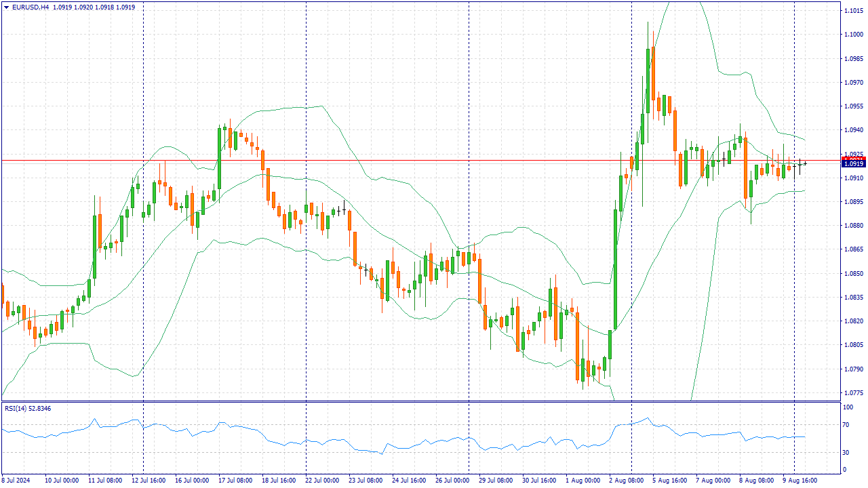Open the EURUSD,H4 chart title dropdown
868x488 pixels.
[x=31, y=5]
